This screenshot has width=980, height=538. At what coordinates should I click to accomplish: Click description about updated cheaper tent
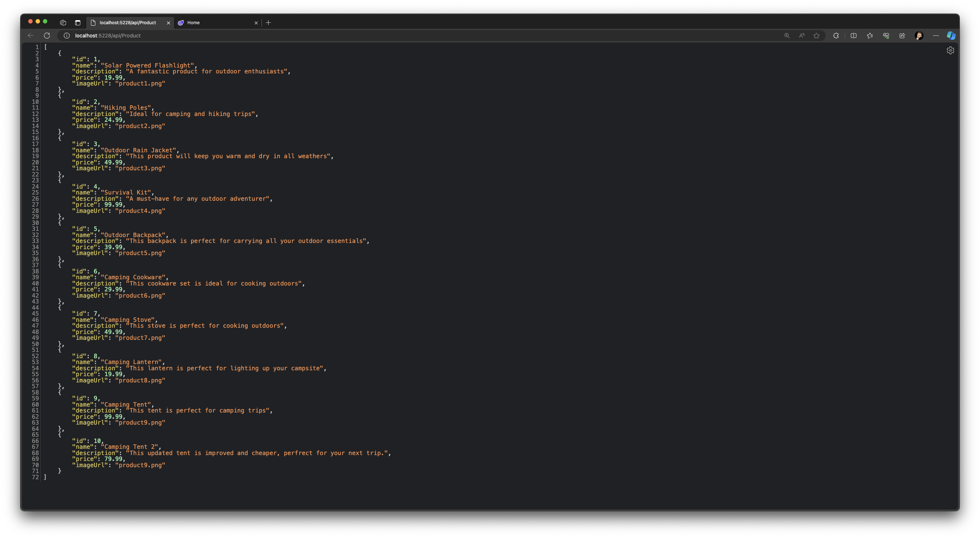[x=257, y=453]
